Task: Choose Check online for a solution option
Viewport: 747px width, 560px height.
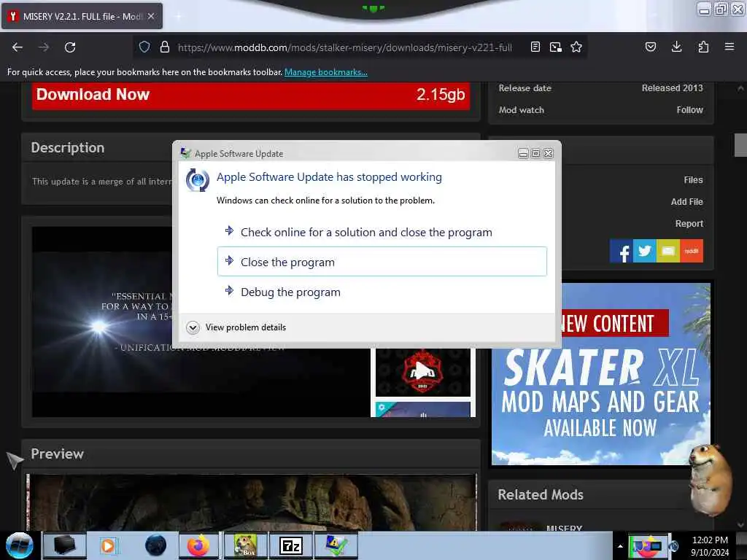Action: [382, 233]
